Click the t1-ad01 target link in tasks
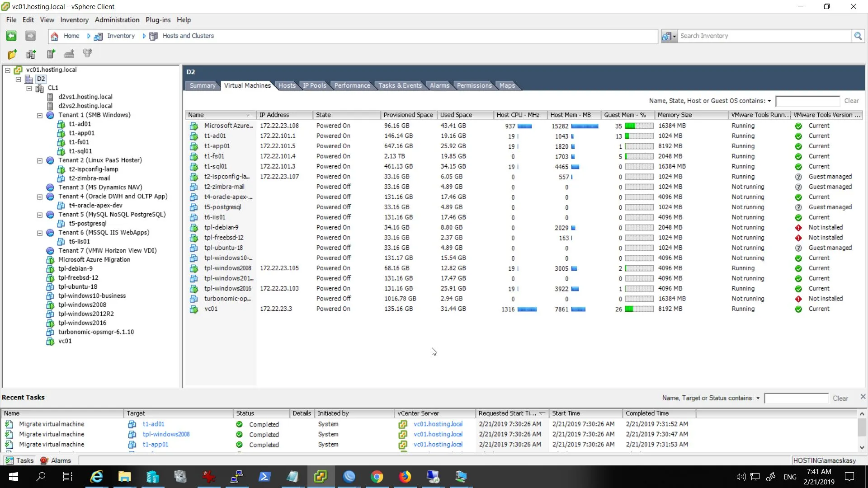868x488 pixels. click(x=154, y=424)
